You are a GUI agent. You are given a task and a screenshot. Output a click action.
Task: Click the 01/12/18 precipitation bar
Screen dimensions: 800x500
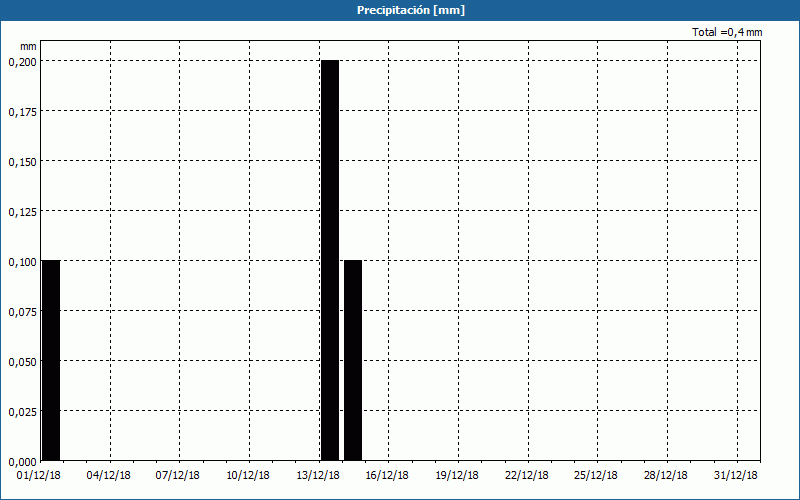pyautogui.click(x=51, y=360)
